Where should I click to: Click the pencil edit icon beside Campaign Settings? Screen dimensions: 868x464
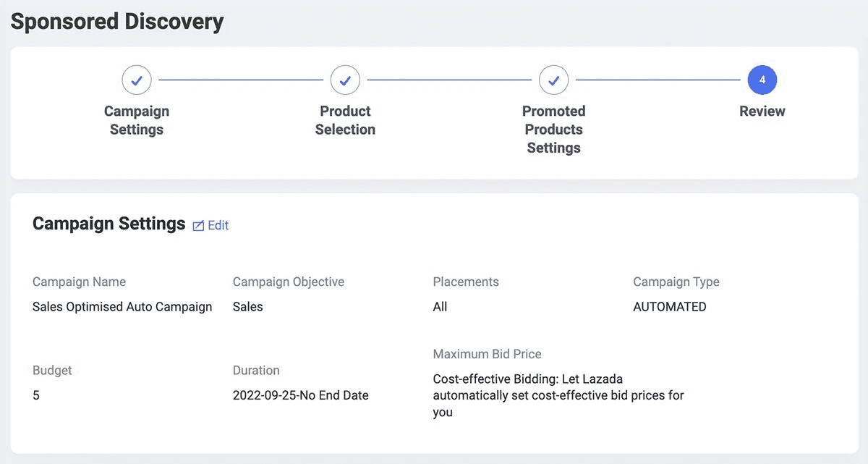[198, 226]
